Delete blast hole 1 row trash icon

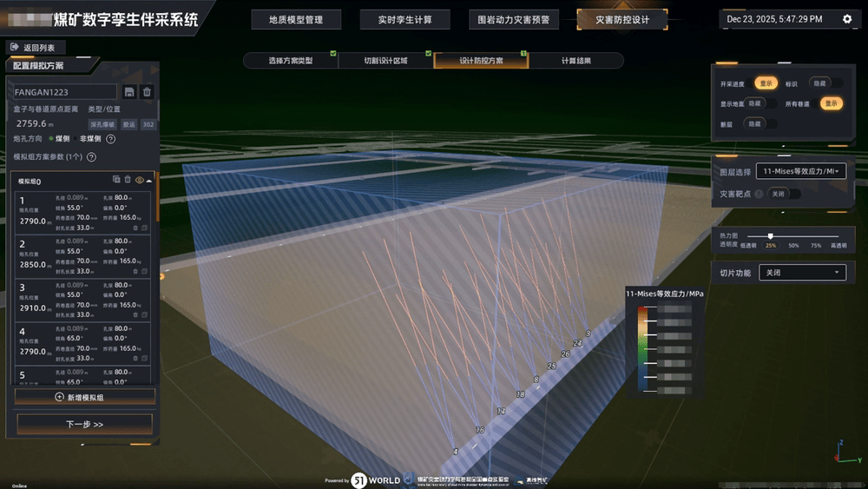click(136, 228)
